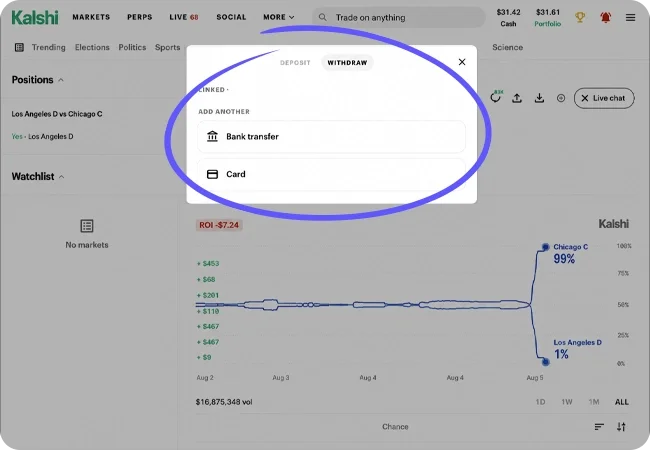Click the ROI -$7.24 badge
The height and width of the screenshot is (450, 650).
[219, 225]
